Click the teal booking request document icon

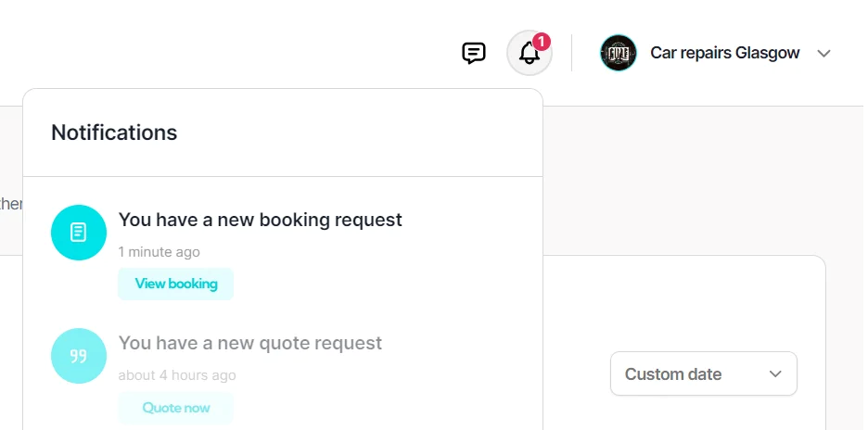79,233
